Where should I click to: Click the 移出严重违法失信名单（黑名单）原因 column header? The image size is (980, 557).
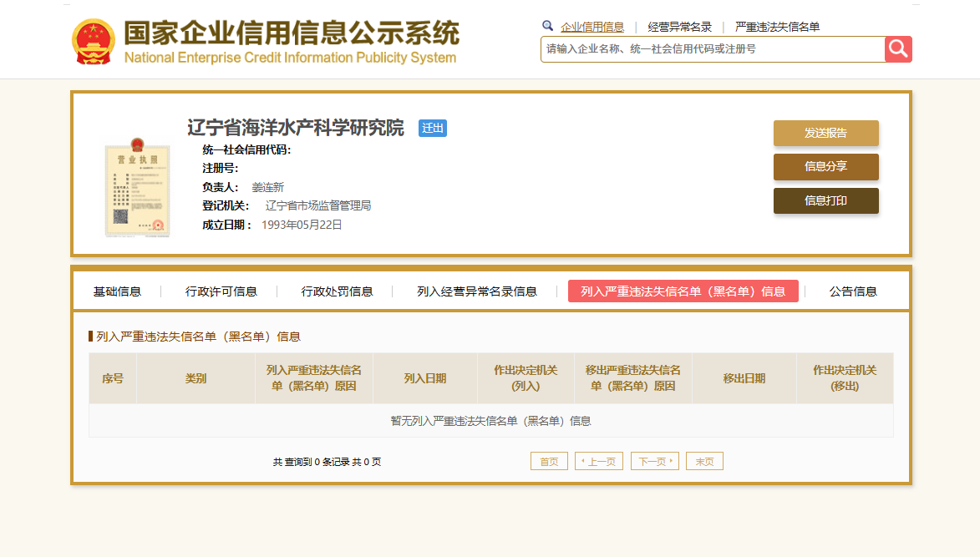coord(632,378)
